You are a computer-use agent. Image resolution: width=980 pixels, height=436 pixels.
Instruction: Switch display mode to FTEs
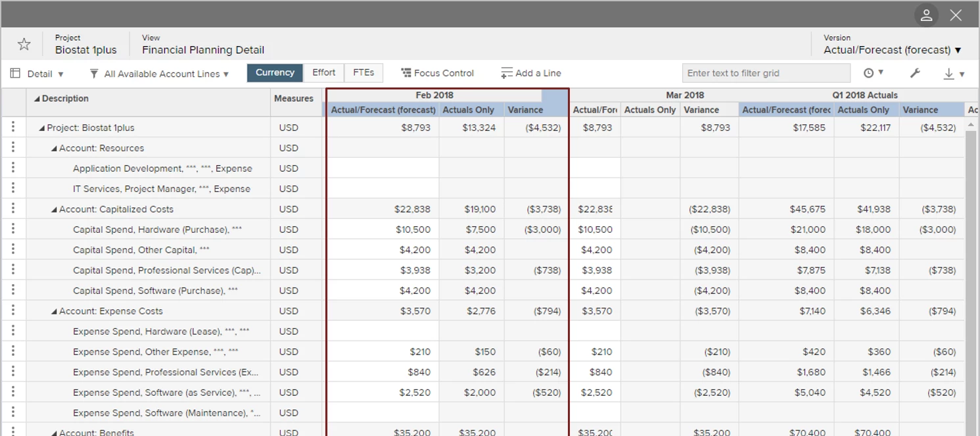(363, 72)
